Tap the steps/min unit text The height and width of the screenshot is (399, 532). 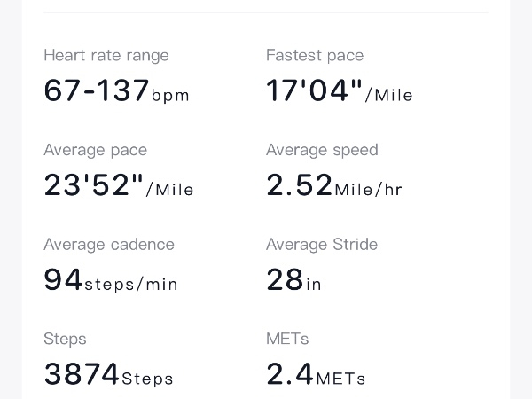pos(131,284)
